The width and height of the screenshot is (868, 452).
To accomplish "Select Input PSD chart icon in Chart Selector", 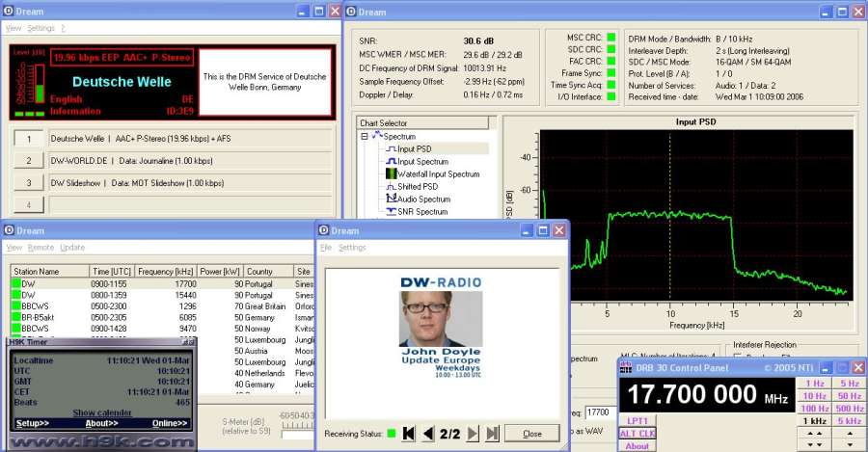I will pyautogui.click(x=391, y=148).
